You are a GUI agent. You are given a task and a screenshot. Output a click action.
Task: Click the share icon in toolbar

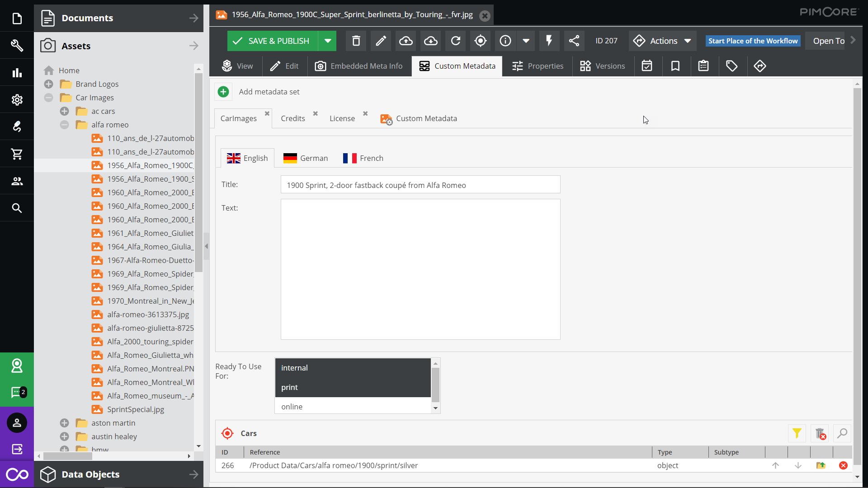[574, 41]
